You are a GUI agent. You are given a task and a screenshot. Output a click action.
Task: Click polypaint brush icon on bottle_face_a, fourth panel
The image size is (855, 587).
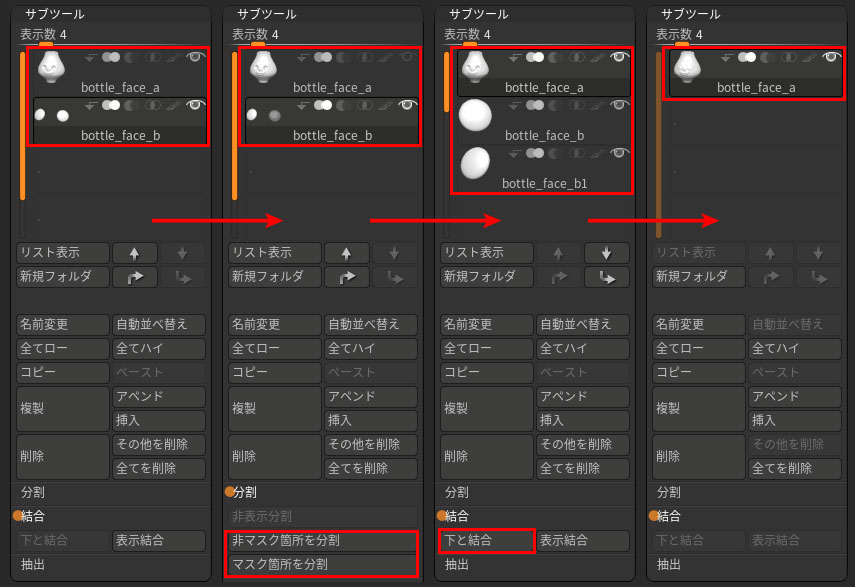click(x=810, y=57)
